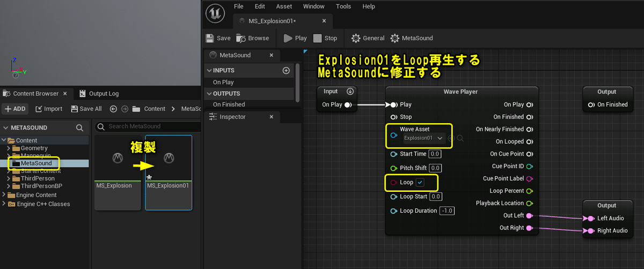Image resolution: width=644 pixels, height=269 pixels.
Task: Play the MetaSound preview
Action: (295, 38)
